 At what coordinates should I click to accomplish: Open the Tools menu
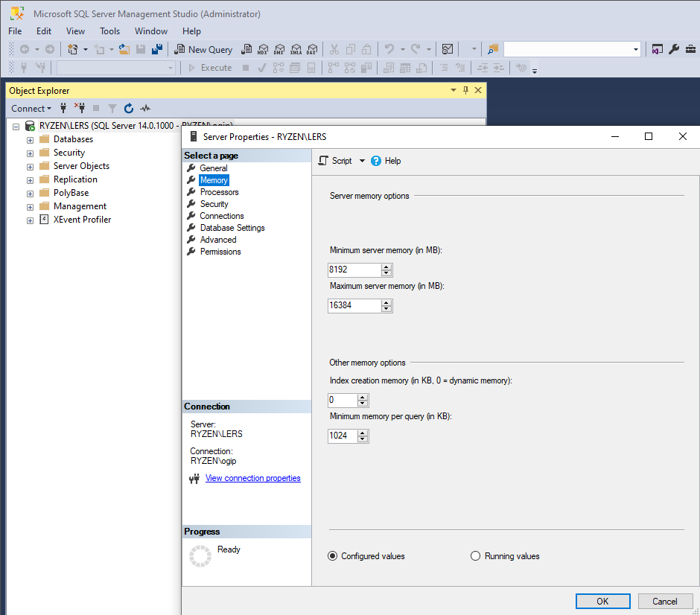[x=109, y=31]
